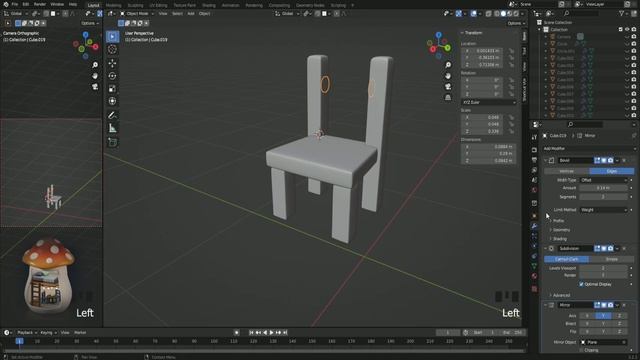Viewport: 640px width, 360px height.
Task: Click the Bevel Segments slider field
Action: click(603, 197)
